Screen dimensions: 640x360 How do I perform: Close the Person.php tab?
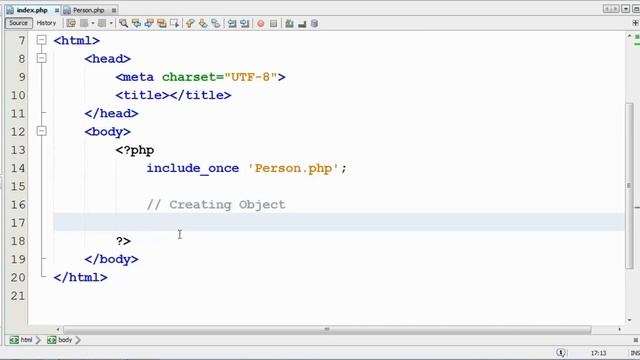pyautogui.click(x=114, y=10)
